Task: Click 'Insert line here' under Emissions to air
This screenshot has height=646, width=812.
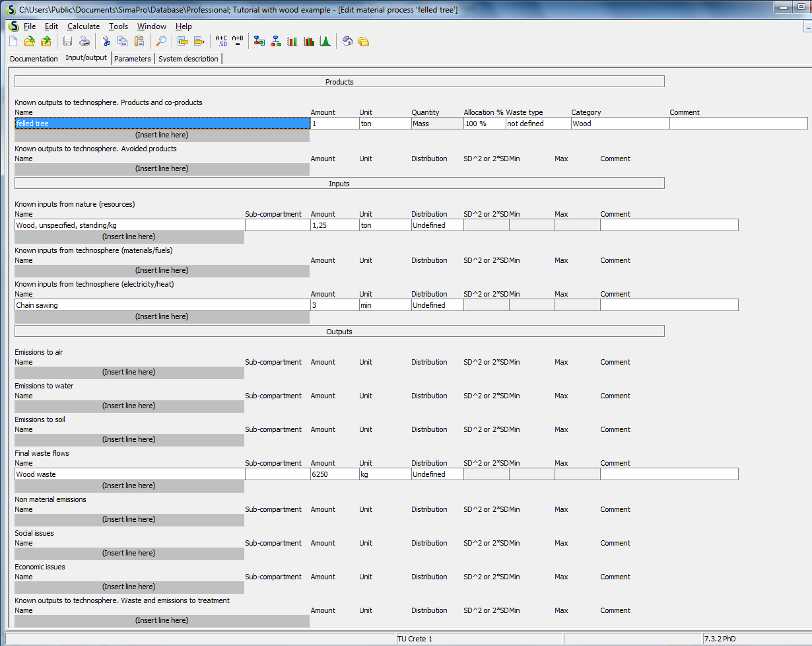Action: pos(129,372)
